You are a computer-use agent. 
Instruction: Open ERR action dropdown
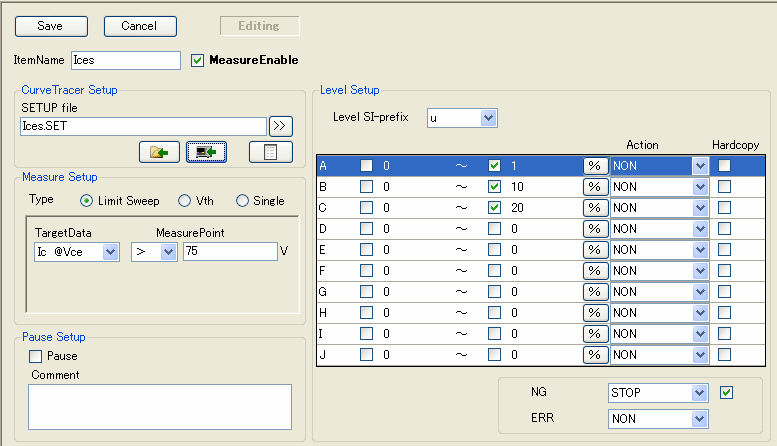pyautogui.click(x=699, y=419)
